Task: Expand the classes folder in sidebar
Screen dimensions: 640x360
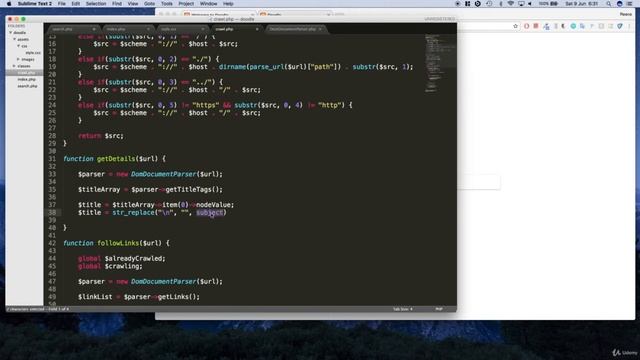Action: pyautogui.click(x=15, y=66)
